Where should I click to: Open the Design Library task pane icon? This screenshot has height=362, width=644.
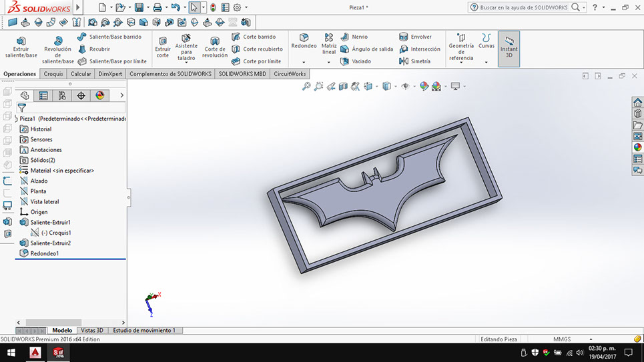[x=637, y=114]
